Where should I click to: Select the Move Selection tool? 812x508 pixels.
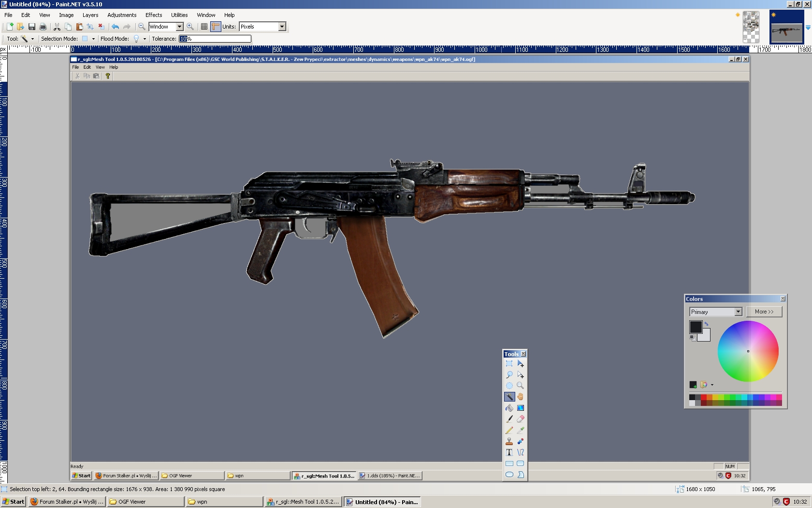tap(521, 374)
